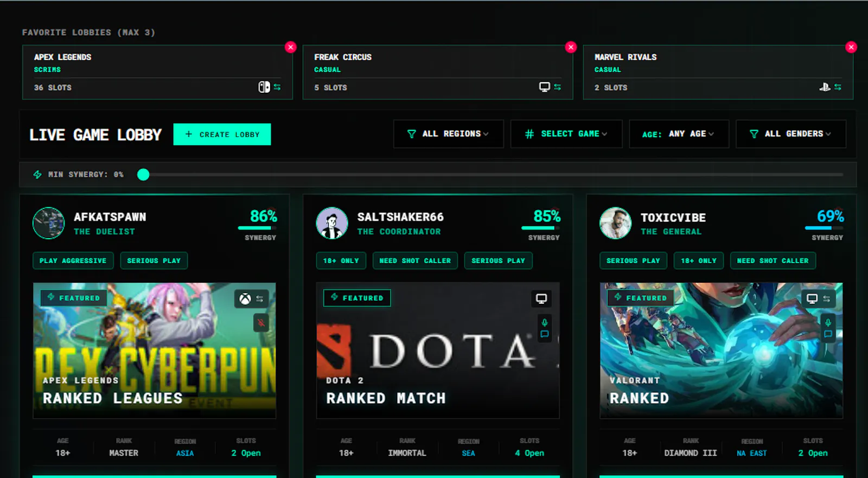Select Need Shot Caller tag on SALTSHAKER66
This screenshot has width=868, height=478.
[415, 261]
